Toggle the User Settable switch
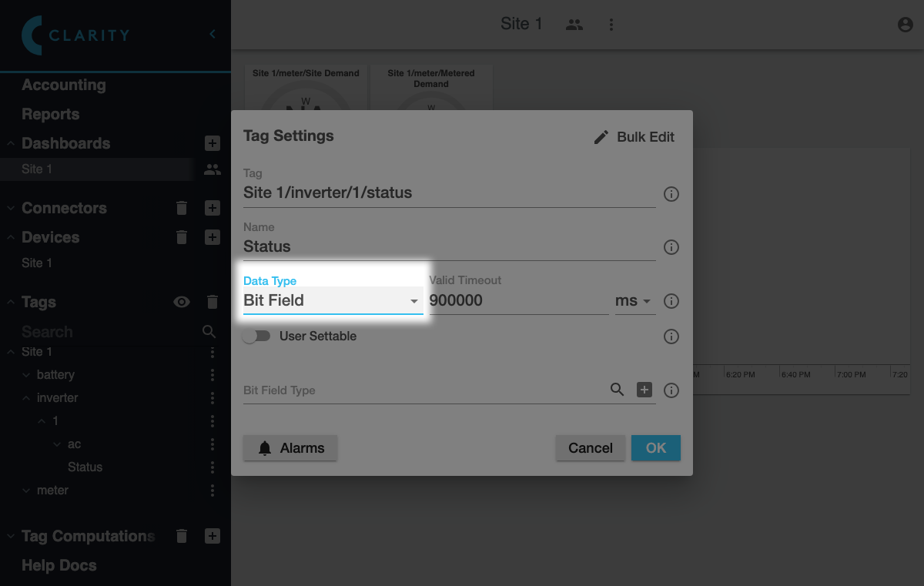924x586 pixels. click(x=256, y=337)
